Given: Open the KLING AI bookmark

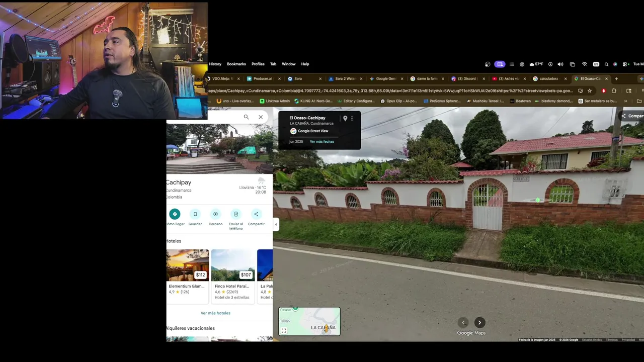Looking at the screenshot, I should 314,101.
